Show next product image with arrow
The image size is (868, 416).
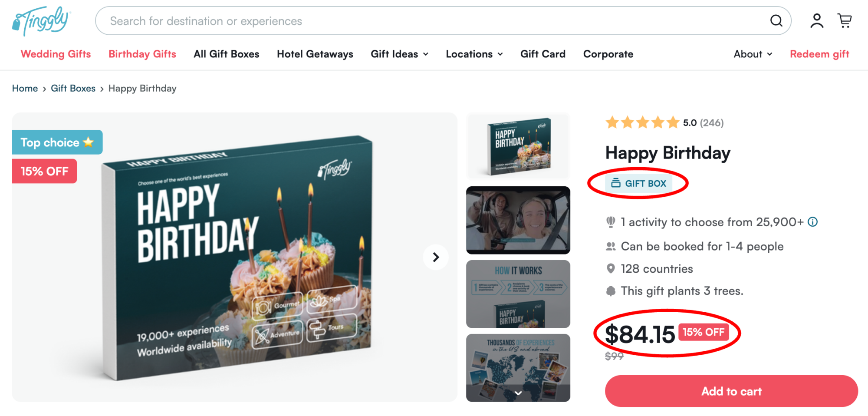click(436, 257)
